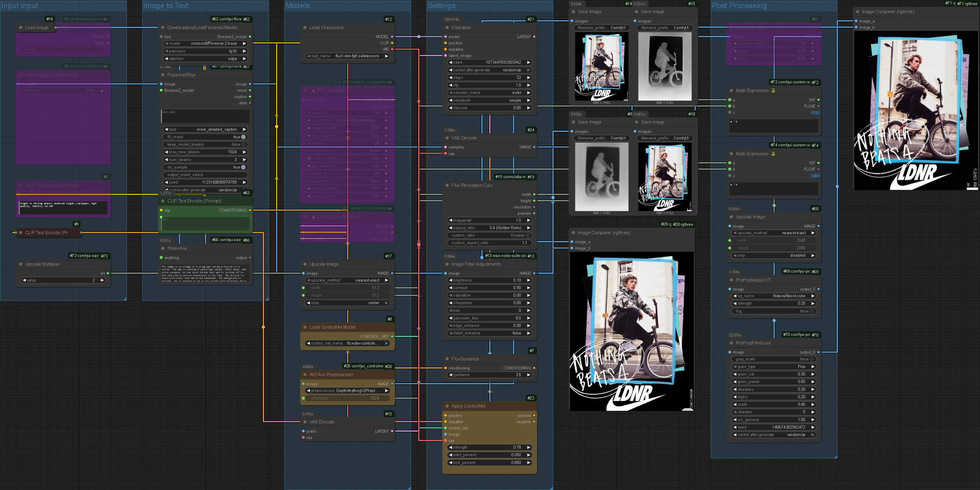
Task: Click end_percent 0.650 value in Apply ControlNet
Action: (516, 463)
